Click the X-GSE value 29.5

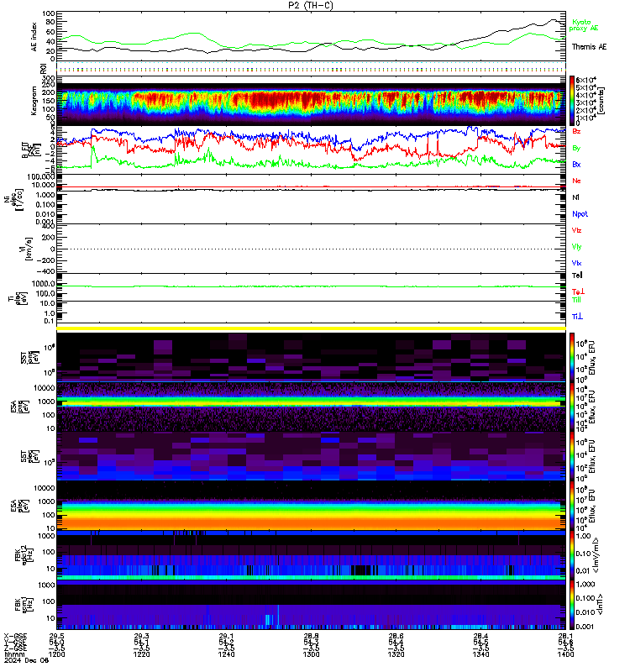[56, 636]
